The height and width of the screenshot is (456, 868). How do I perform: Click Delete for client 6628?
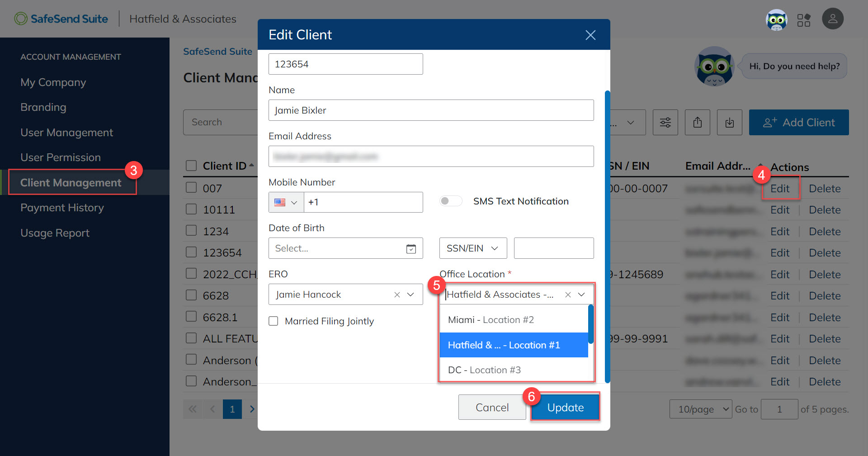[x=825, y=296]
